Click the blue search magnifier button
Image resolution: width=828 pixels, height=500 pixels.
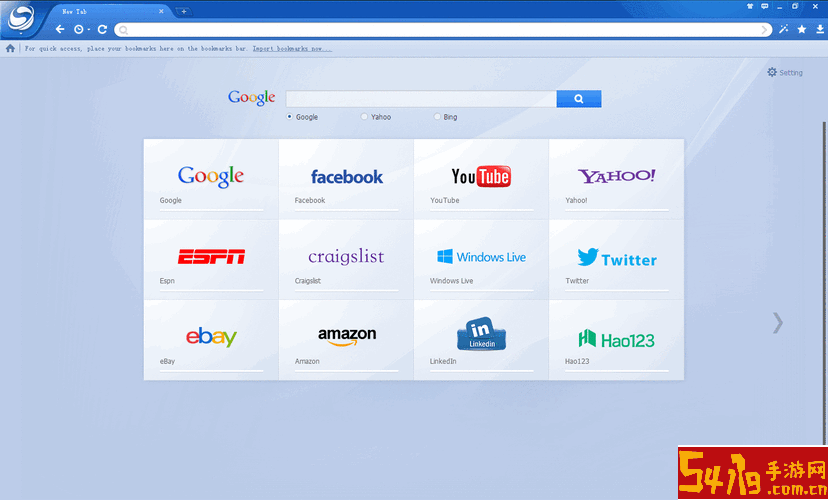[x=579, y=99]
